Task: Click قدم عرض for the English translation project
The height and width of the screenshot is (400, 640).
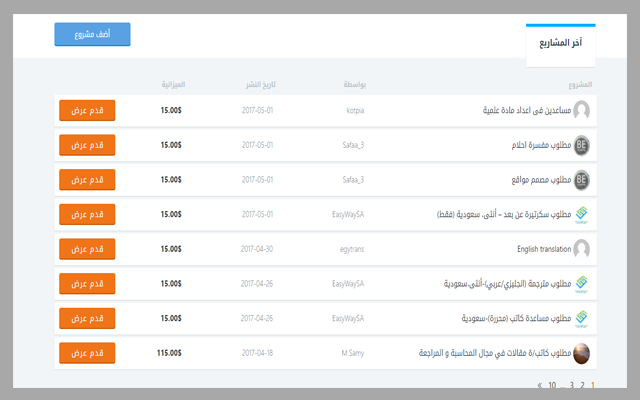Action: pos(88,249)
